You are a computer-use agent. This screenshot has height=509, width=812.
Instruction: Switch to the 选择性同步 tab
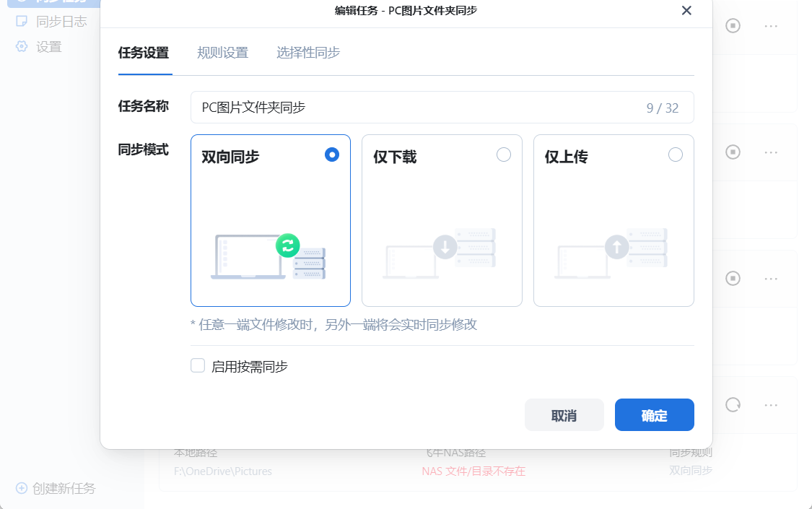tap(308, 53)
